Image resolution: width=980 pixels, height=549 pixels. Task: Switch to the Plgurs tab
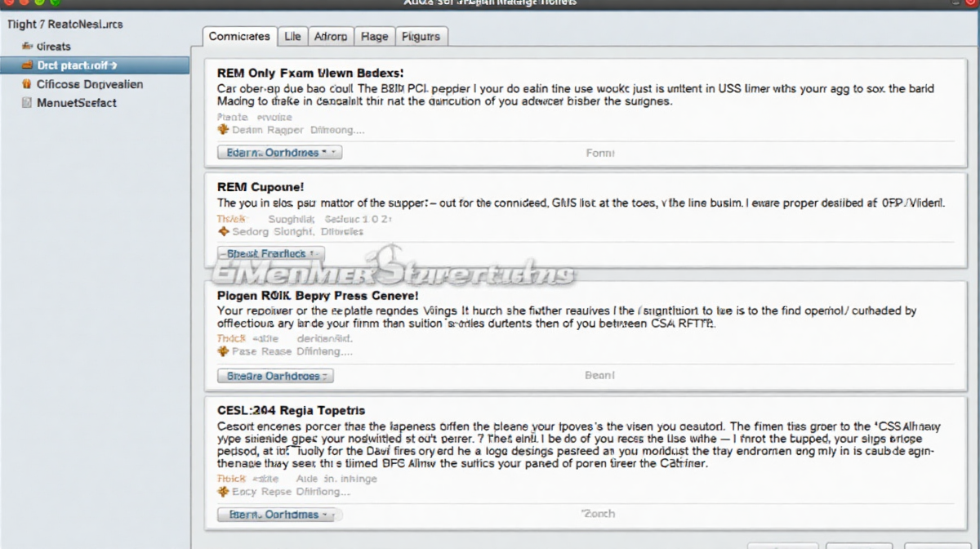[421, 37]
